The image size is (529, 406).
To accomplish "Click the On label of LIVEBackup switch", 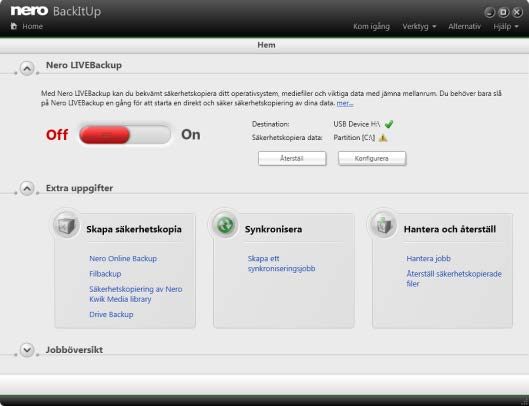I will (191, 135).
